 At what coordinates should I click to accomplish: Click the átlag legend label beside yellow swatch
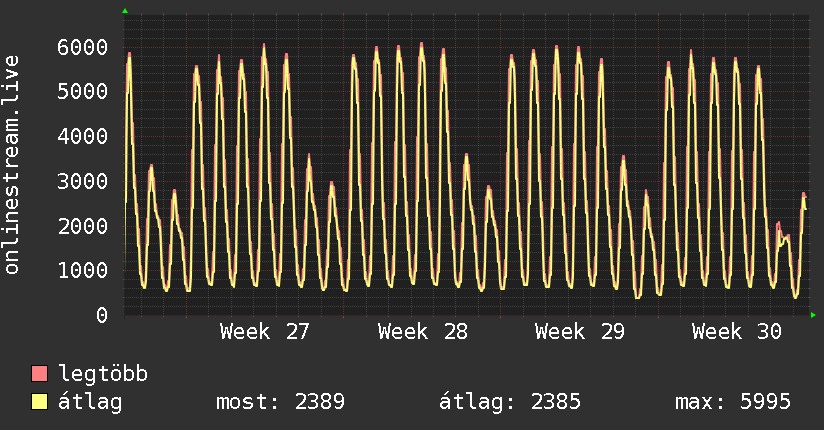point(90,402)
